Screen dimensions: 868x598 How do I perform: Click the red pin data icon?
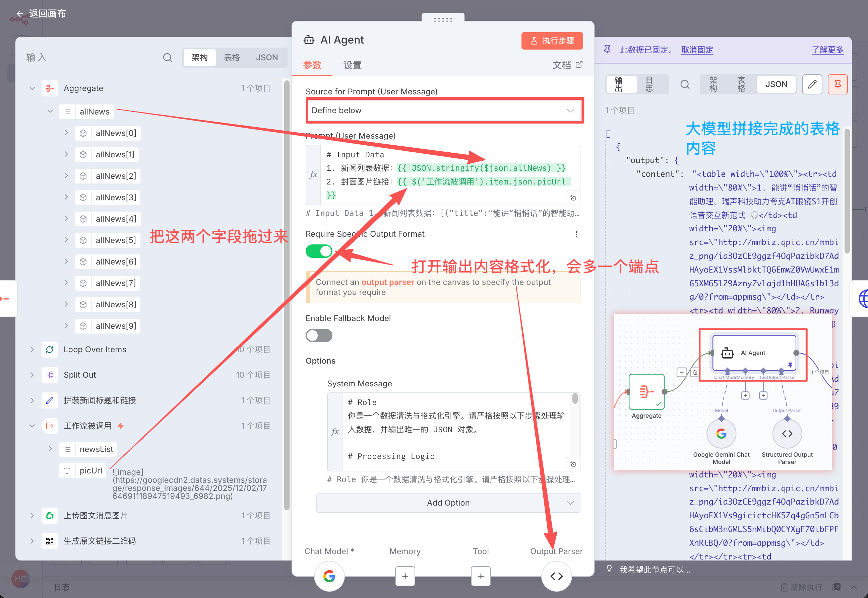[837, 84]
